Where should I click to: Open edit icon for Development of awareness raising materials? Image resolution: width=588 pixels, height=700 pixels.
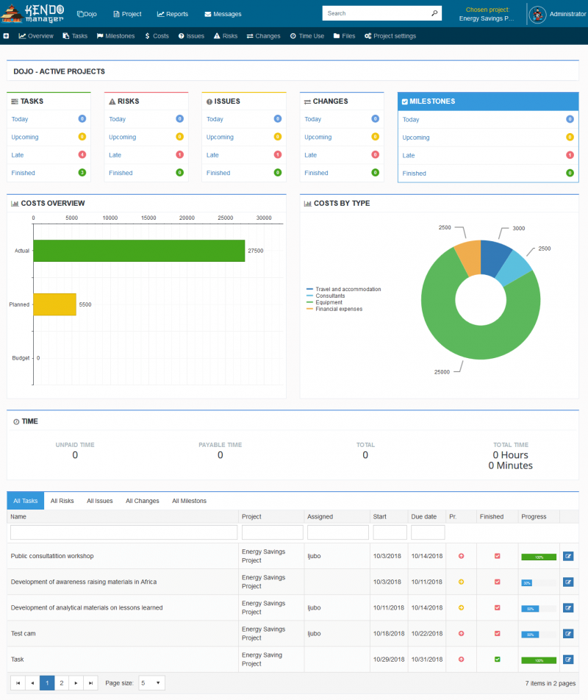(x=568, y=582)
